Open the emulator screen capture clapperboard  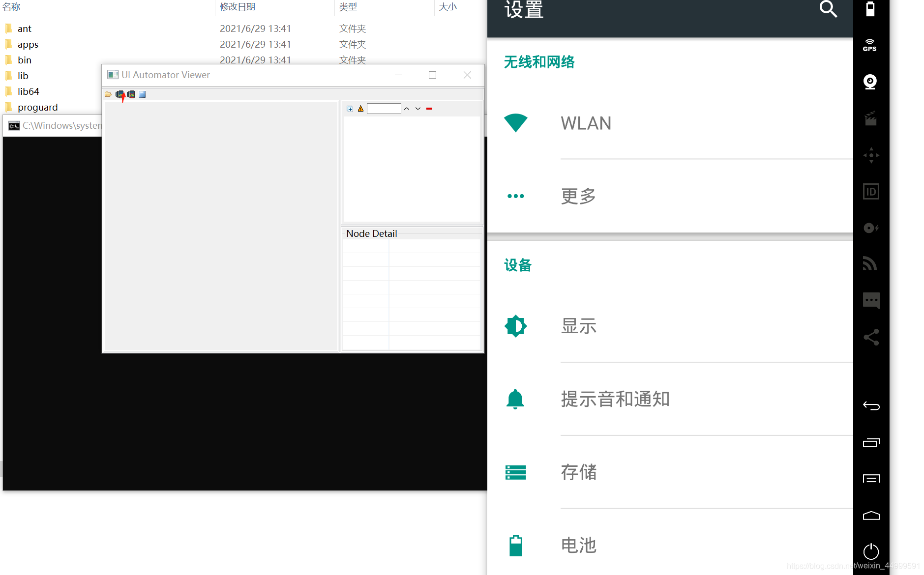[871, 118]
